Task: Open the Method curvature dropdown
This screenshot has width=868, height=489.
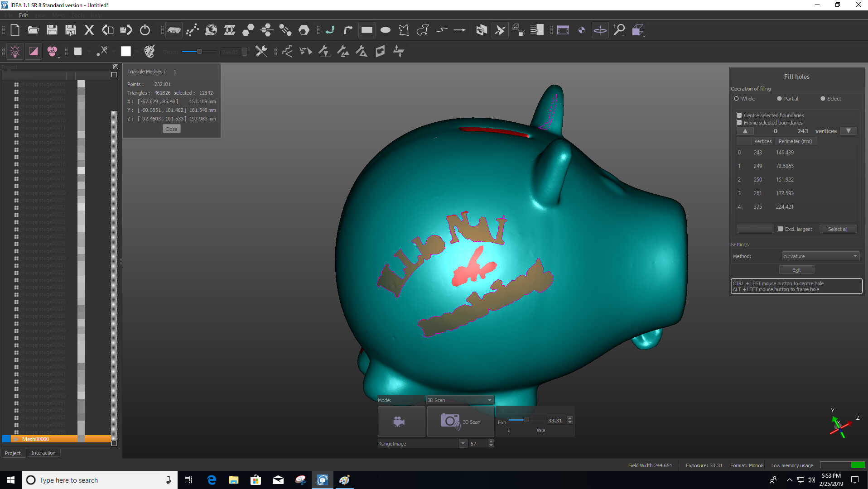Action: tap(820, 256)
